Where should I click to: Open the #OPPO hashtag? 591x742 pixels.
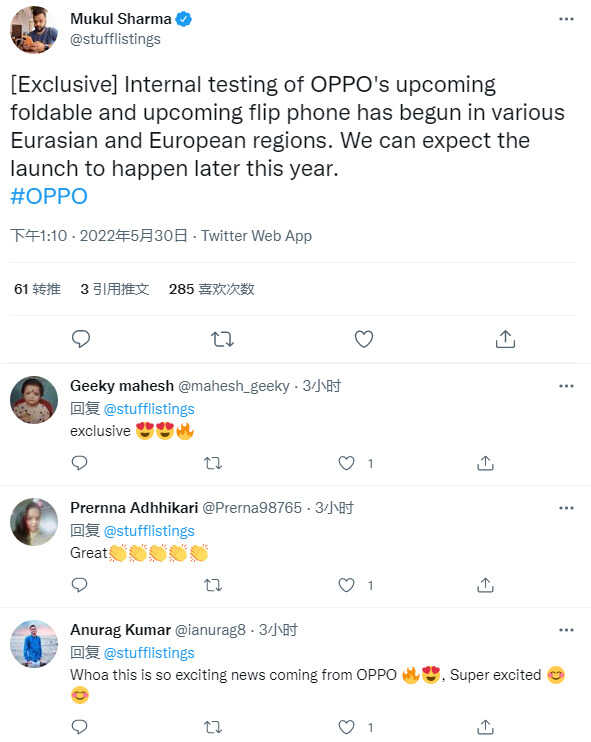pyautogui.click(x=49, y=196)
